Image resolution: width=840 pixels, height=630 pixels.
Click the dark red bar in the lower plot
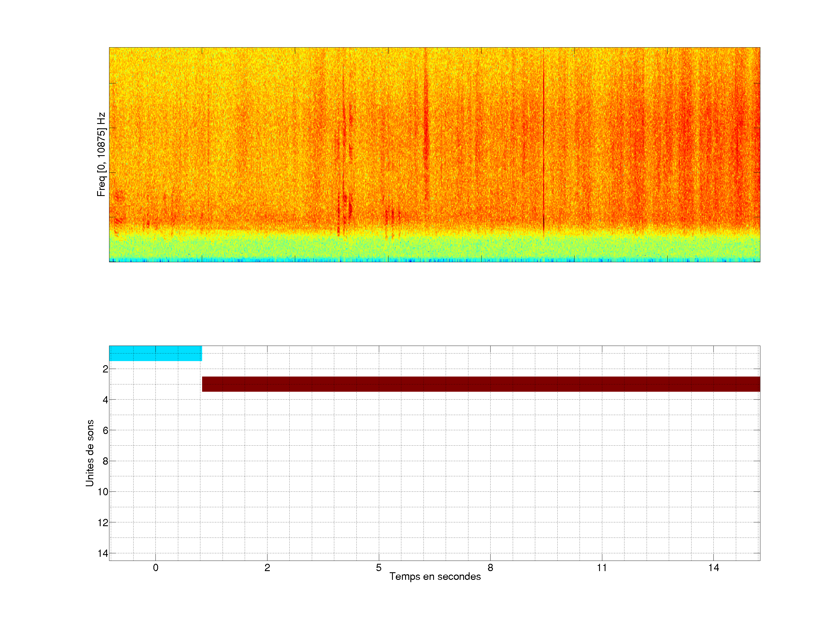tap(481, 384)
